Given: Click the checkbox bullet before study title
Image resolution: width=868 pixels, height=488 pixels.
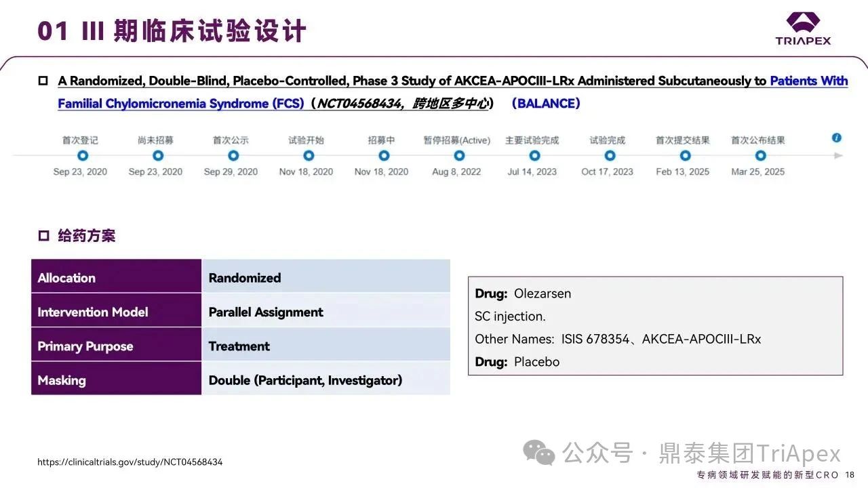Looking at the screenshot, I should (x=43, y=81).
